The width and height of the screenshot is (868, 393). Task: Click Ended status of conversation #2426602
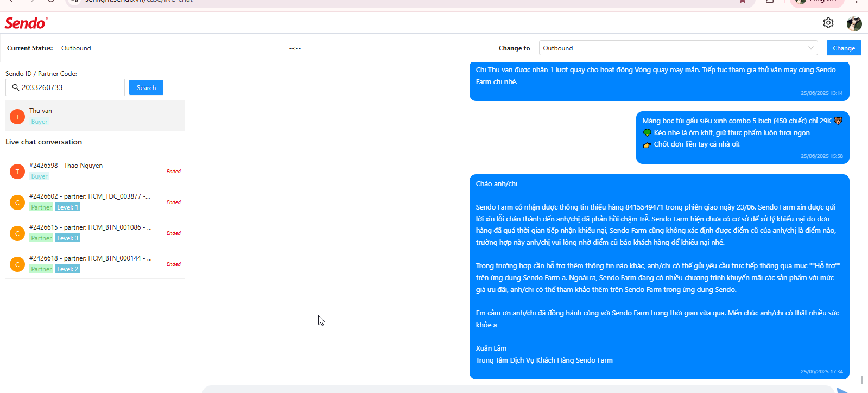(x=174, y=202)
